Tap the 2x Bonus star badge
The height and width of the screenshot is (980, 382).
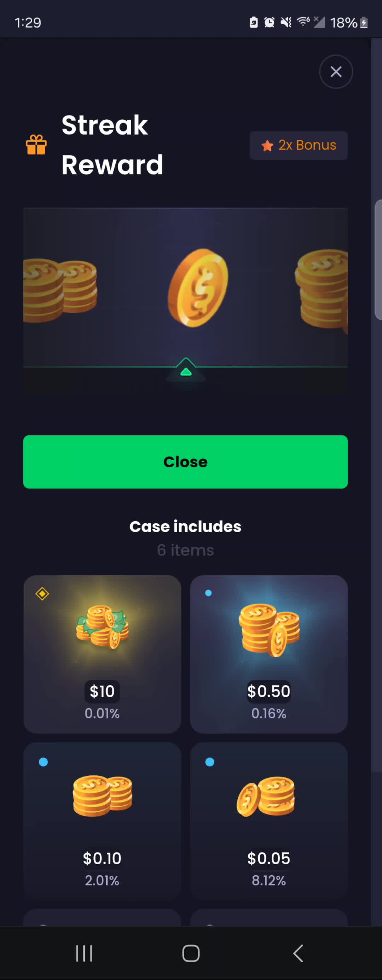click(x=299, y=145)
